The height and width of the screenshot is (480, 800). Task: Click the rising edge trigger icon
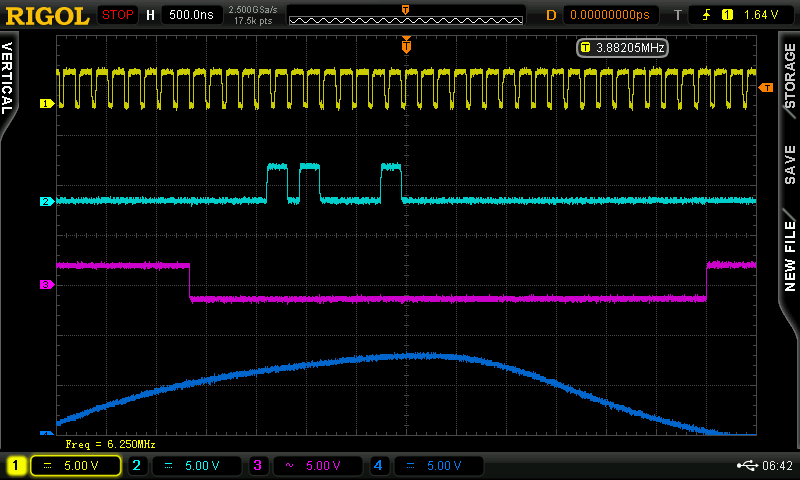click(707, 15)
